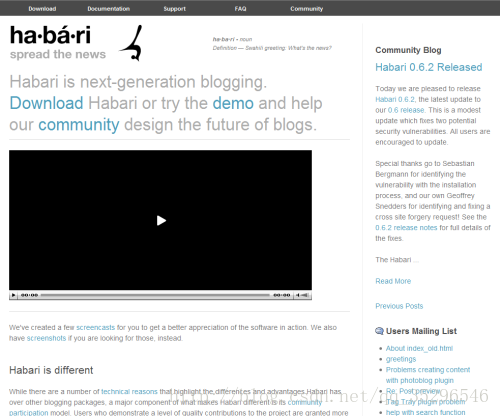
Task: Follow the Habari 0.6.2 link in post text
Action: coord(395,99)
